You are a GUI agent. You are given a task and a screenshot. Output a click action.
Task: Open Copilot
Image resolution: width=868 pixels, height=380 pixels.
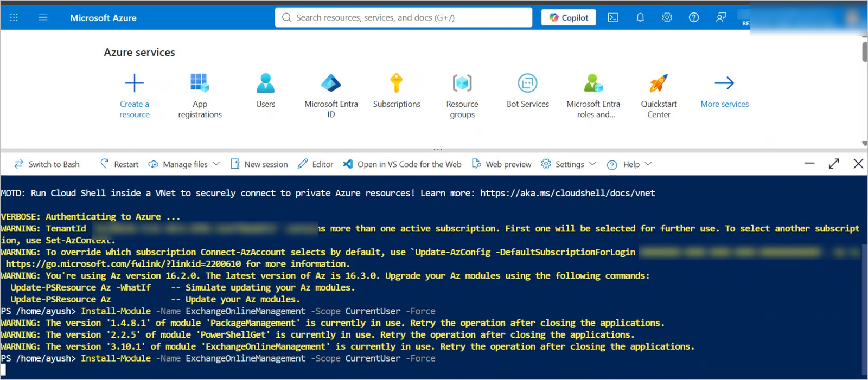coord(569,17)
